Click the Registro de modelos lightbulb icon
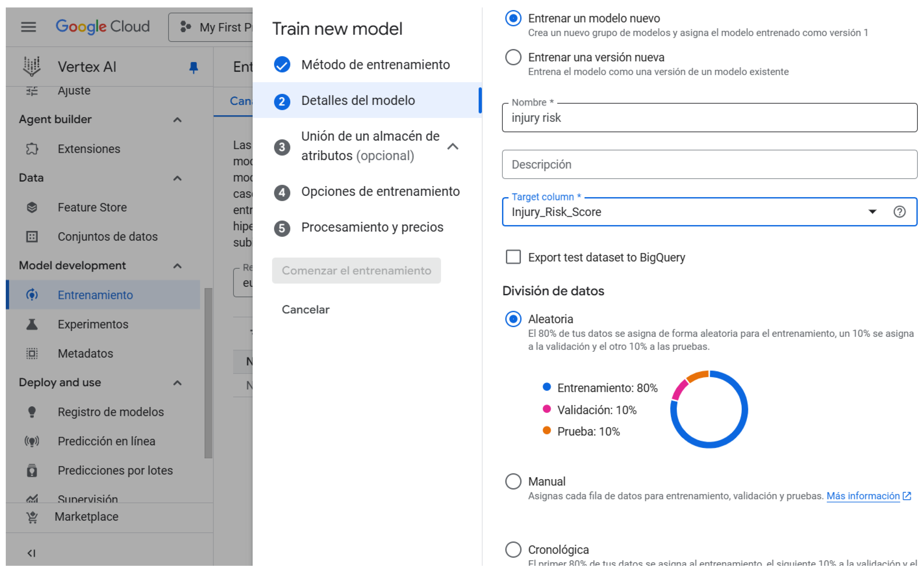Image resolution: width=924 pixels, height=573 pixels. coord(32,412)
